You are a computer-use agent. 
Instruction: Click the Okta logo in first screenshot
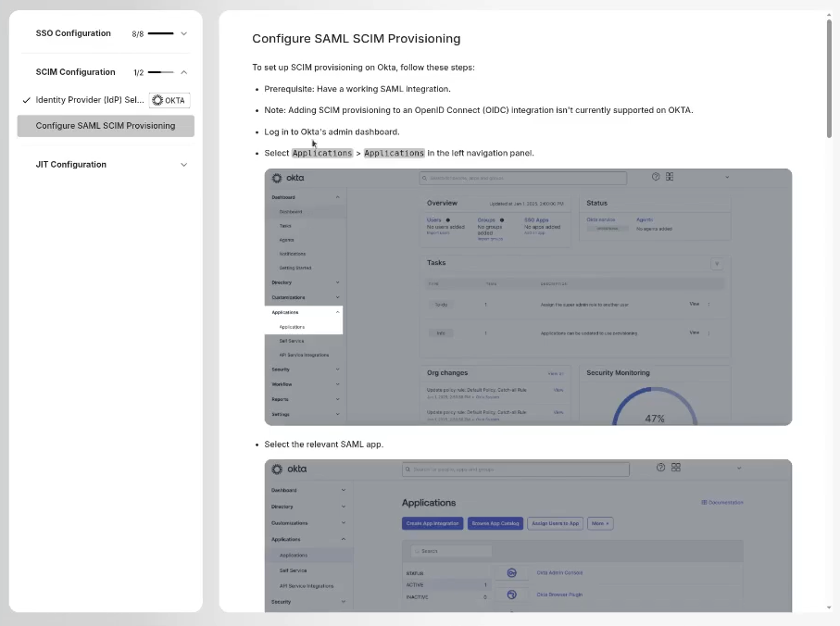(x=287, y=178)
